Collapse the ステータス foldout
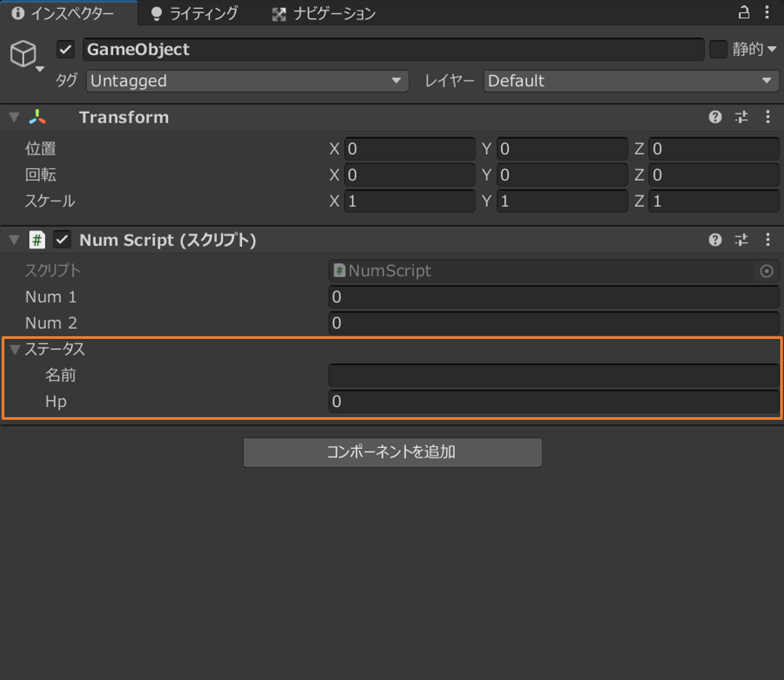The image size is (784, 680). (x=15, y=349)
